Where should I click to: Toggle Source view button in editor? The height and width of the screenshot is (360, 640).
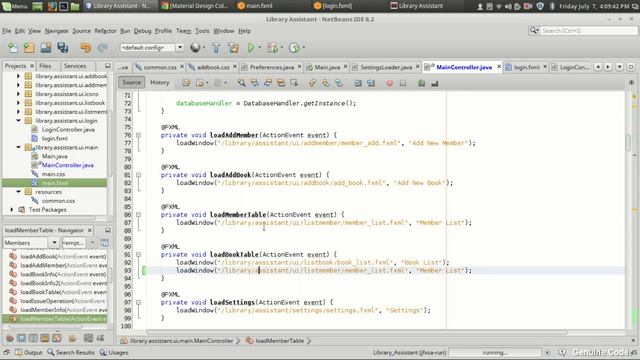tap(131, 82)
